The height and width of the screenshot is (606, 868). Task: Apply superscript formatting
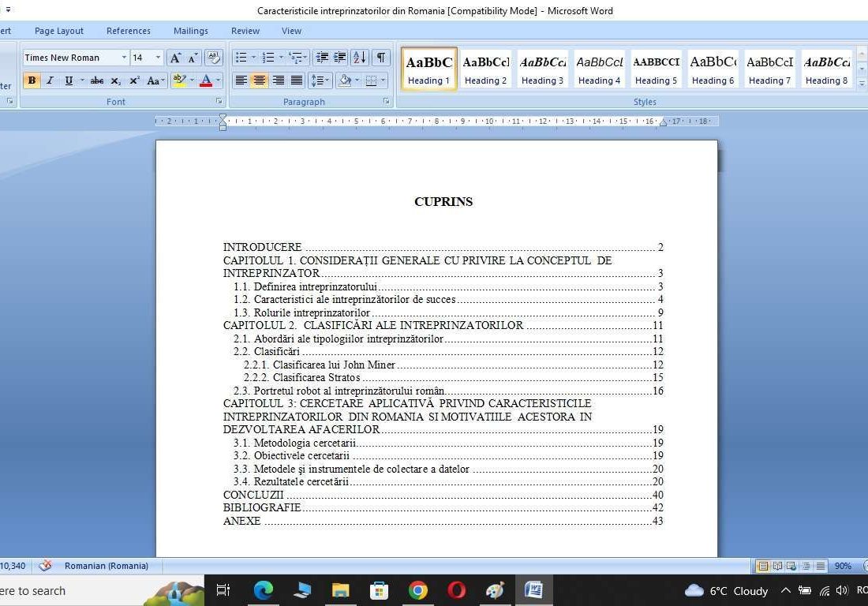click(x=134, y=80)
